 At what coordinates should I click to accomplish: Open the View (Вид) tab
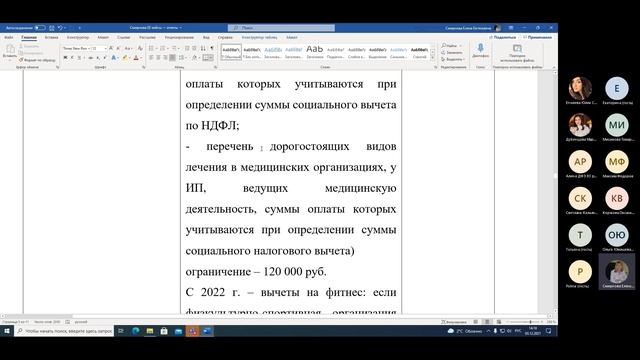pyautogui.click(x=206, y=38)
